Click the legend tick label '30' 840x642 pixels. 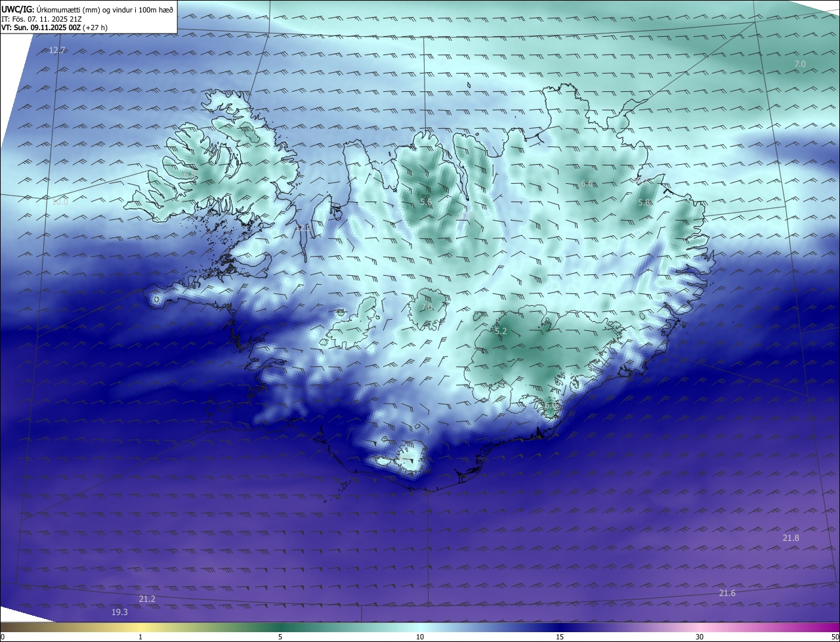coord(700,637)
